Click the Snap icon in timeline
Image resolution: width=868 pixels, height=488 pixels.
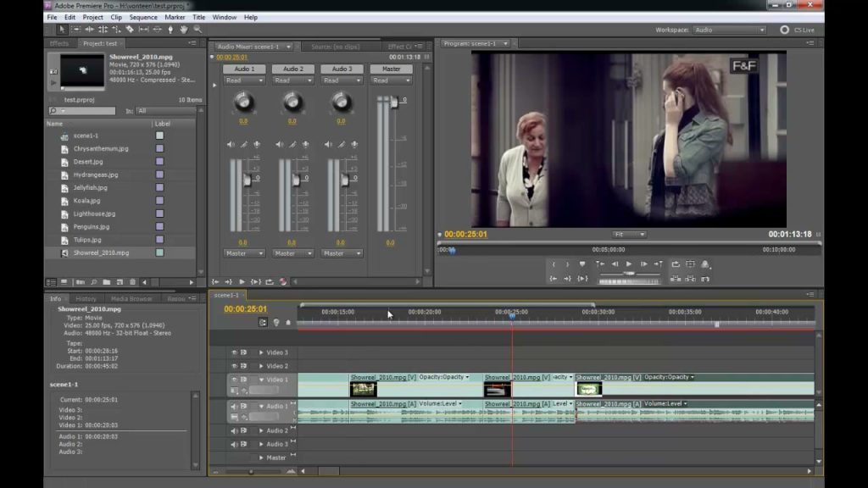(263, 322)
